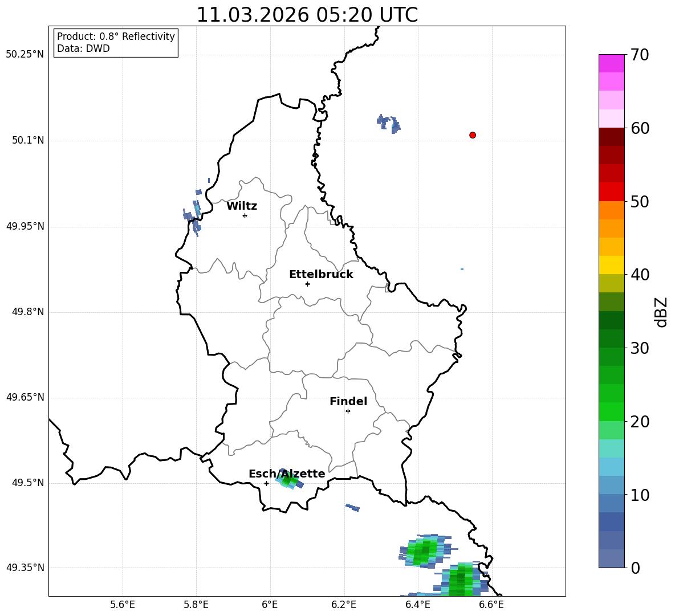Click the 49.95°N latitude label
675x616 pixels.
click(25, 226)
